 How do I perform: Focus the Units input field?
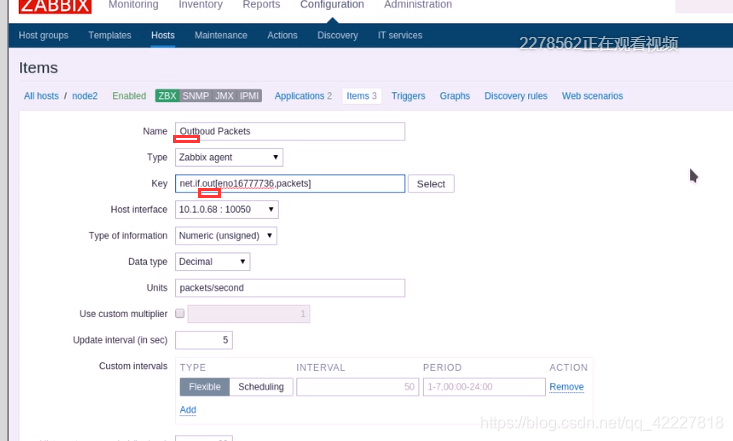pos(290,288)
